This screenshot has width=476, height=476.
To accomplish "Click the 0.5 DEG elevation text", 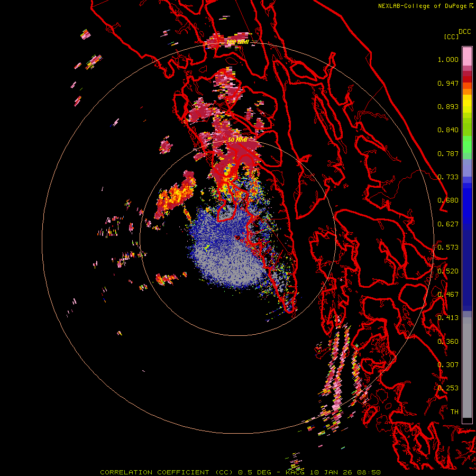I will pyautogui.click(x=254, y=472).
